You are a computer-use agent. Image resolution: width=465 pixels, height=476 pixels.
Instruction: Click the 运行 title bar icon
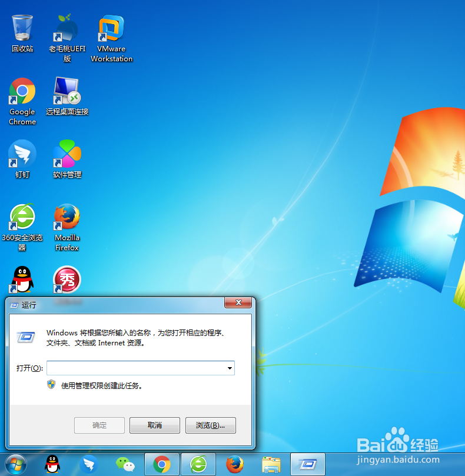pyautogui.click(x=14, y=305)
